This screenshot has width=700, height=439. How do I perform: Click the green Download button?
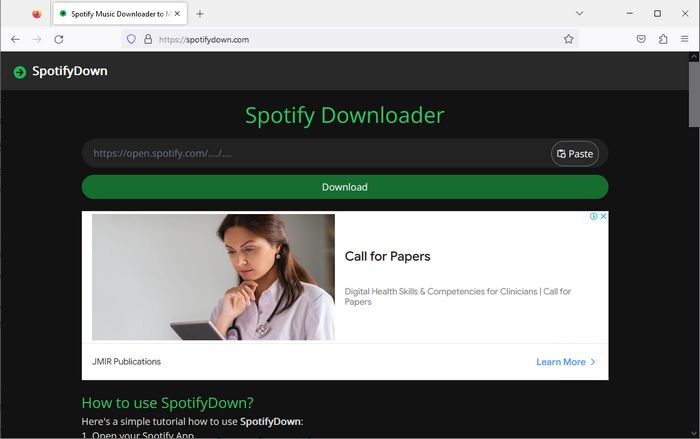click(345, 187)
